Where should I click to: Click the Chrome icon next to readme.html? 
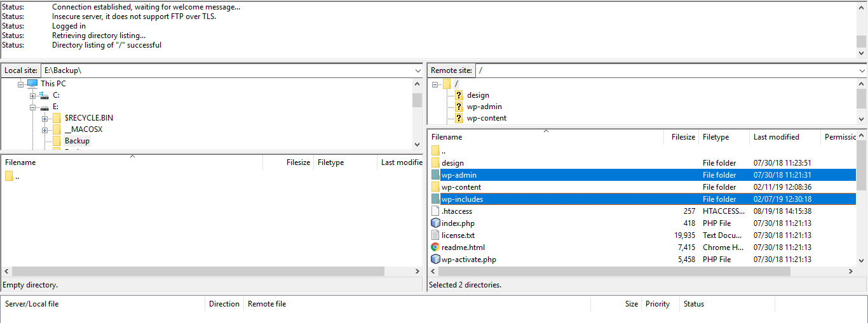435,247
